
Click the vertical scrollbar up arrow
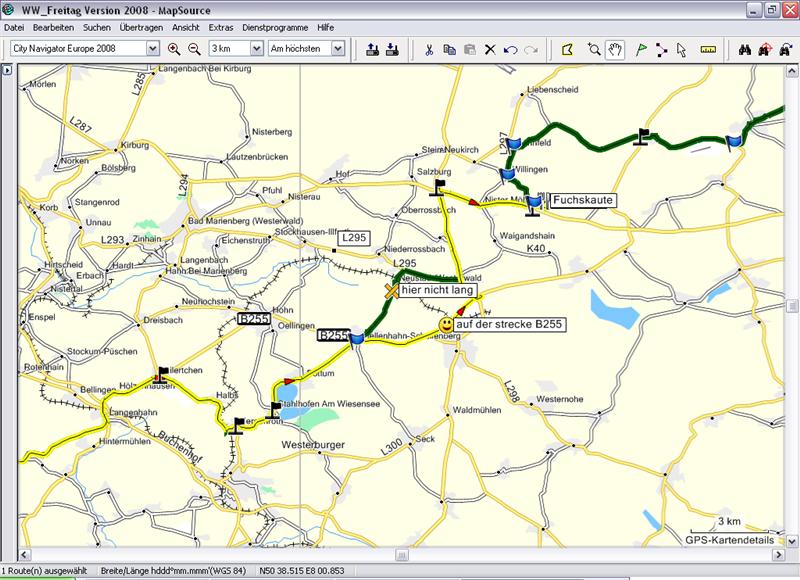(792, 71)
